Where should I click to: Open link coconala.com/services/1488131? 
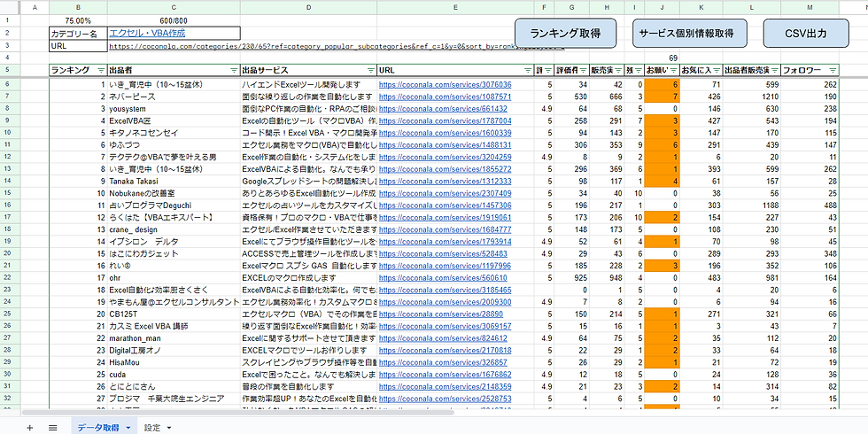click(x=445, y=145)
